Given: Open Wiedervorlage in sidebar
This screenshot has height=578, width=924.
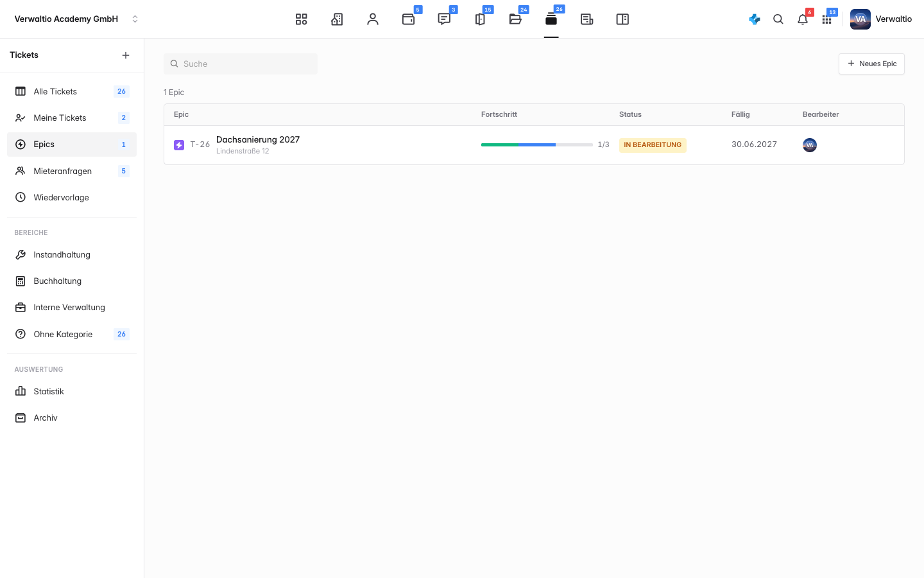Looking at the screenshot, I should tap(72, 197).
